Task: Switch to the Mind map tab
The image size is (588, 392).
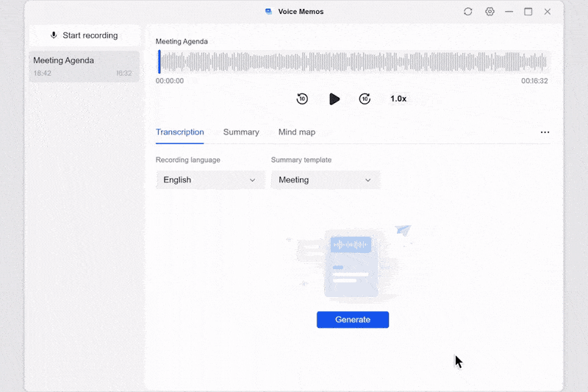Action: (297, 132)
